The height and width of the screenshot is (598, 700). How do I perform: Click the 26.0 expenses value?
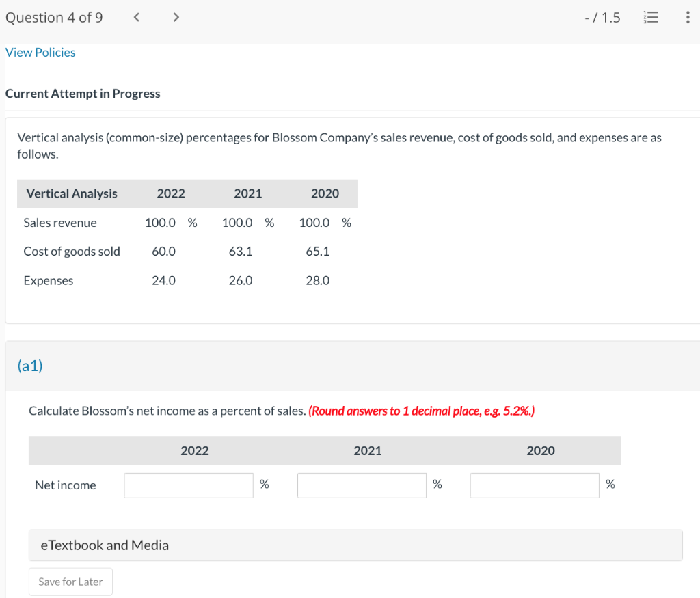coord(240,281)
